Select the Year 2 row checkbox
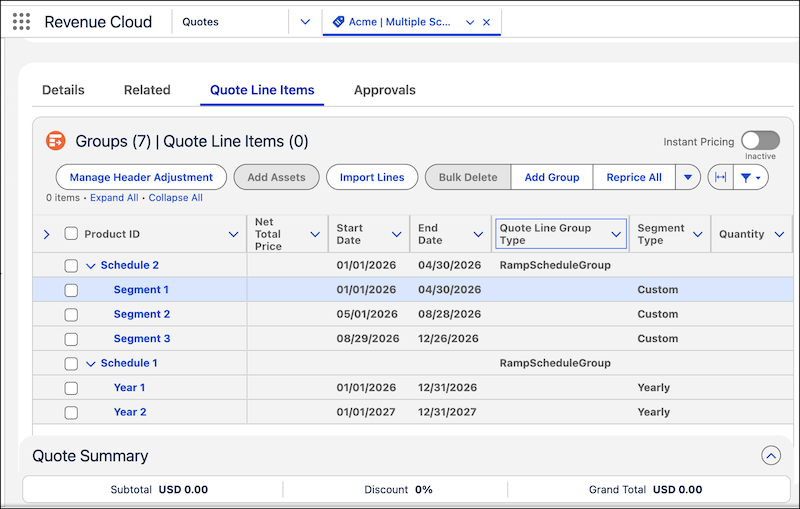 pyautogui.click(x=71, y=412)
